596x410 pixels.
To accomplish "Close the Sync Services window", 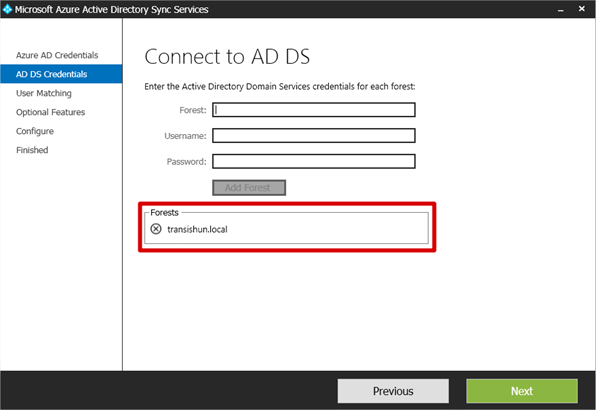I will pos(582,9).
